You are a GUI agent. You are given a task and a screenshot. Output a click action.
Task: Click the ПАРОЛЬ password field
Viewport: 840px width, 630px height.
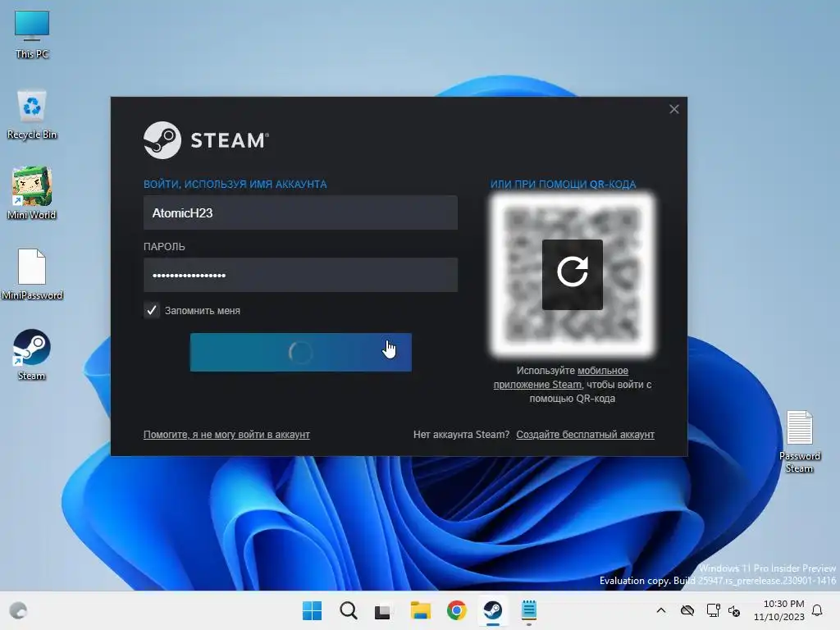(300, 275)
